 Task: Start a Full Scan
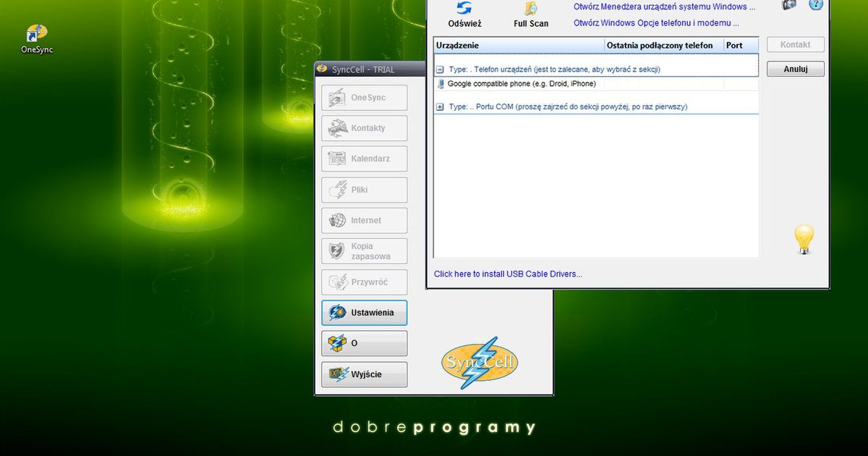[x=530, y=10]
